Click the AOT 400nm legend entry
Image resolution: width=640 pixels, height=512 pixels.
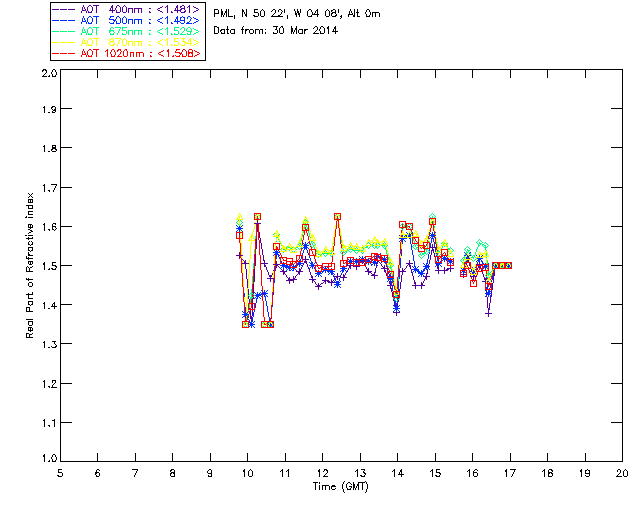(x=127, y=9)
